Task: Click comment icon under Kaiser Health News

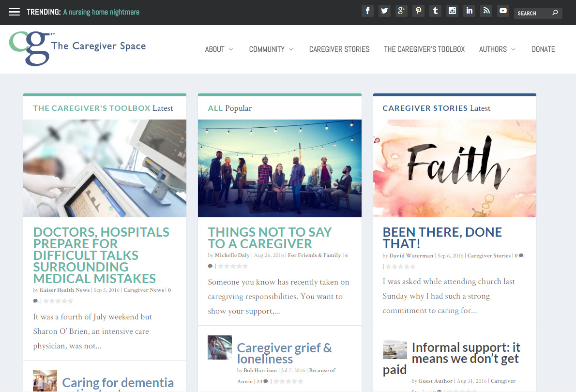Action: [36, 301]
